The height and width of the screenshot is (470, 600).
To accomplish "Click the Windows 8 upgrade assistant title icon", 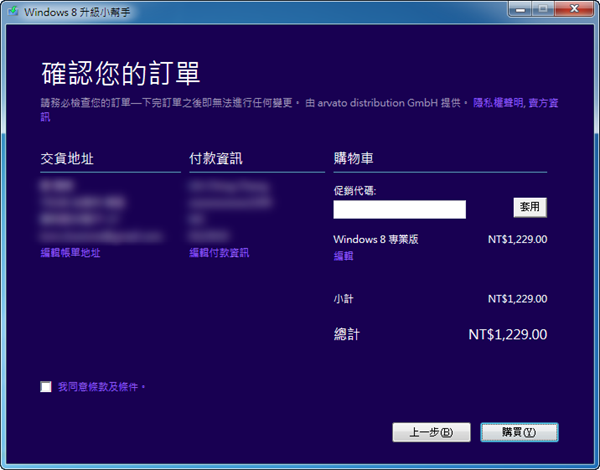I will [13, 11].
